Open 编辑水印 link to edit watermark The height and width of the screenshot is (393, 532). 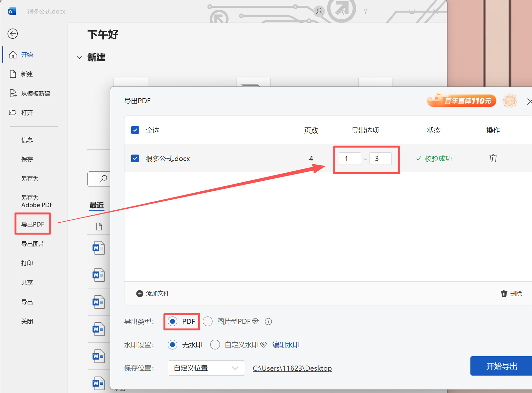click(286, 345)
